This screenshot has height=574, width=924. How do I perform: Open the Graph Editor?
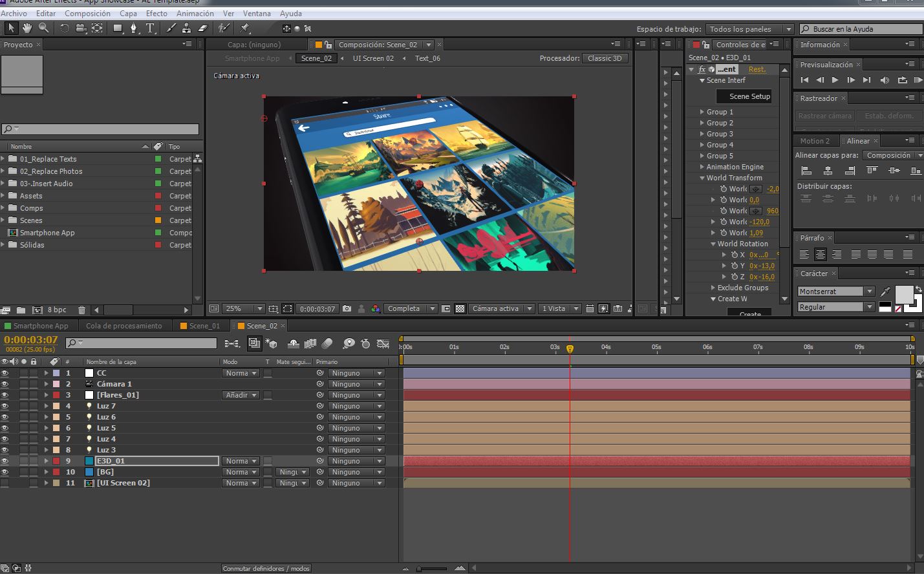(x=383, y=343)
